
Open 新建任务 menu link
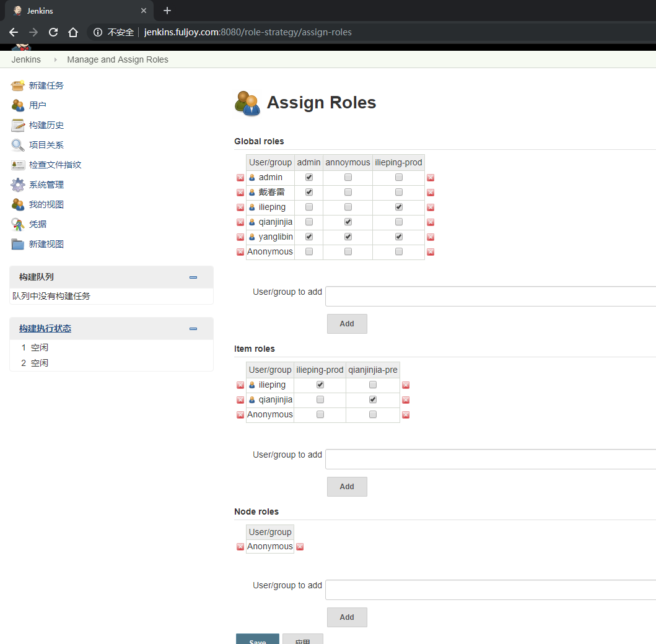(x=46, y=85)
